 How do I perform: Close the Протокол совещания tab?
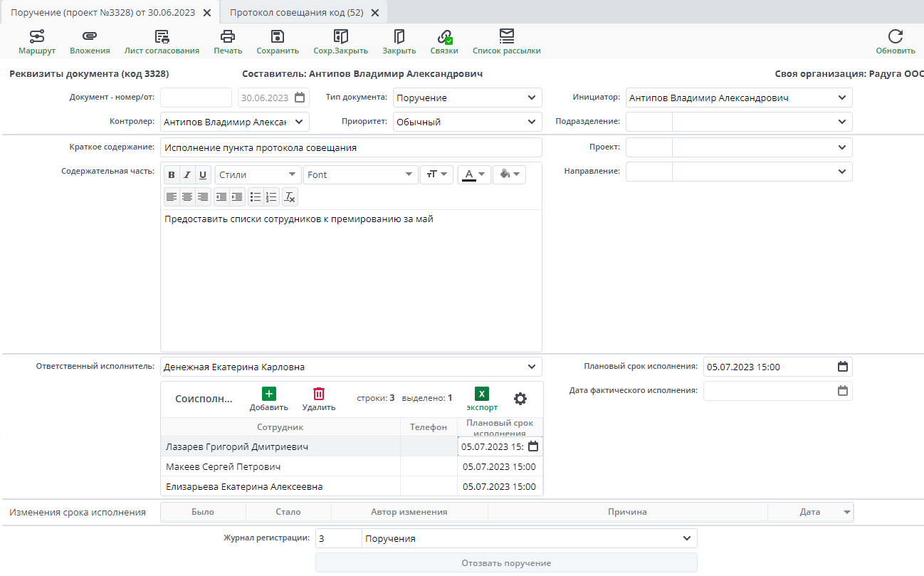pyautogui.click(x=375, y=13)
